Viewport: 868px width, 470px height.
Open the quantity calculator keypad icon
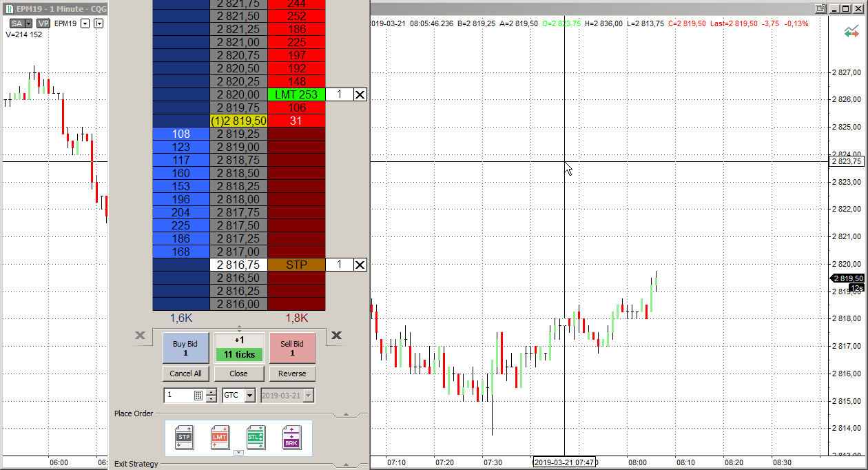click(198, 396)
